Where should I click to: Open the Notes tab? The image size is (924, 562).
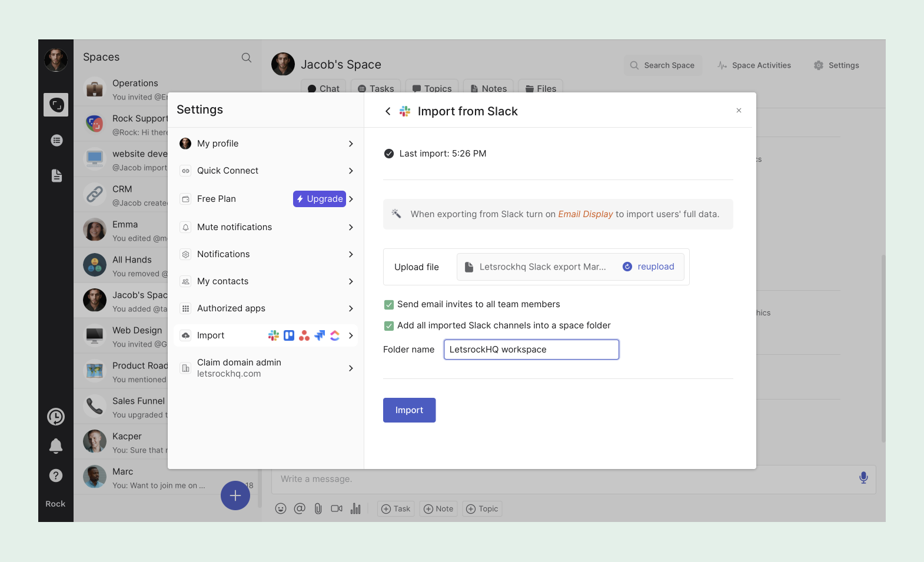coord(488,88)
